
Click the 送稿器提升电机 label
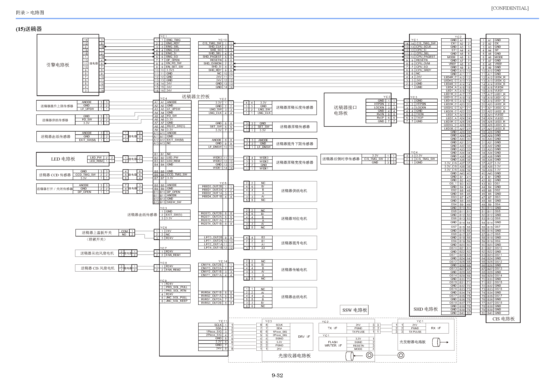click(294, 243)
